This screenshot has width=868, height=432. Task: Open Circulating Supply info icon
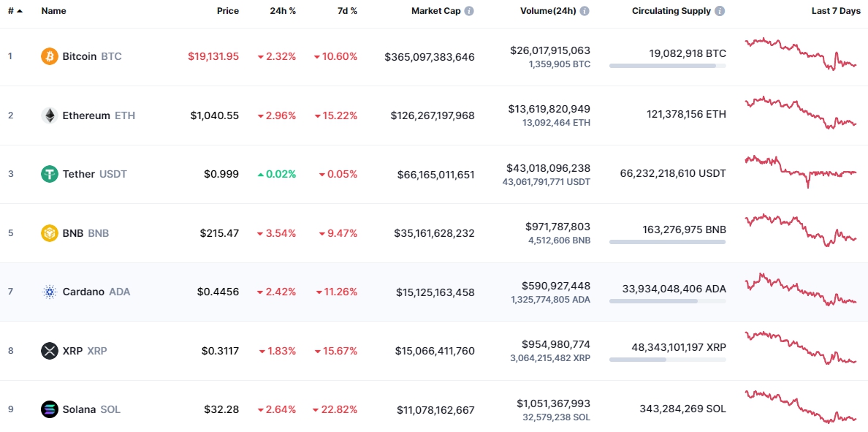(x=720, y=11)
